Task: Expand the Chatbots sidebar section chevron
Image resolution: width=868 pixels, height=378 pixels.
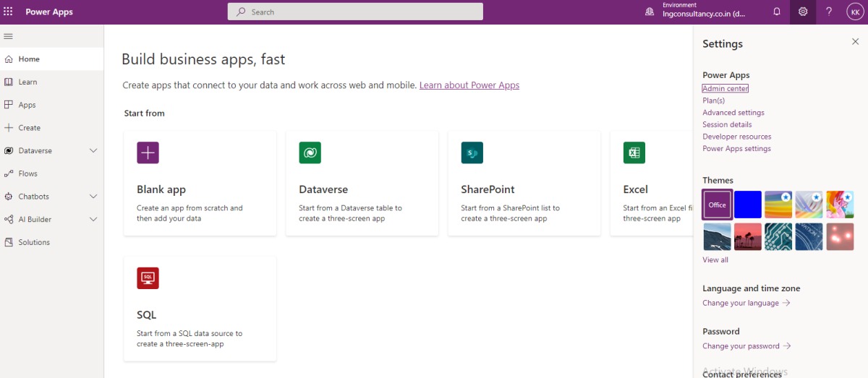Action: click(93, 197)
